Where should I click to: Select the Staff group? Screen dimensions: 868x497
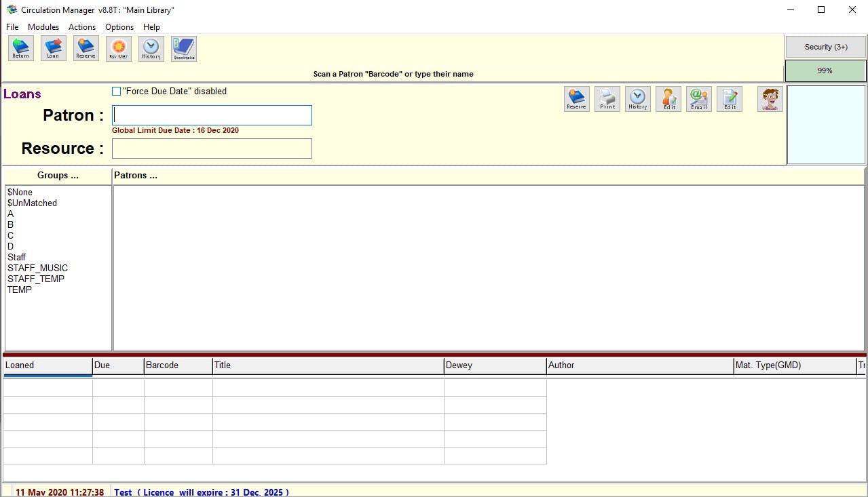pos(16,258)
